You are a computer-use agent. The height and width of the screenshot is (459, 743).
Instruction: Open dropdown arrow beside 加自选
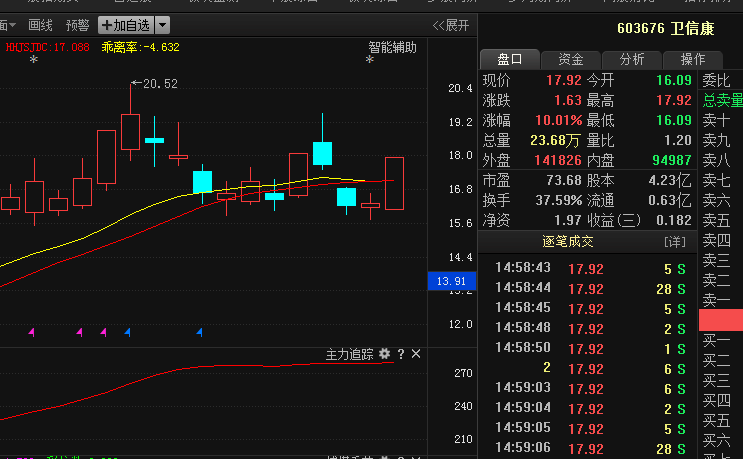point(162,25)
